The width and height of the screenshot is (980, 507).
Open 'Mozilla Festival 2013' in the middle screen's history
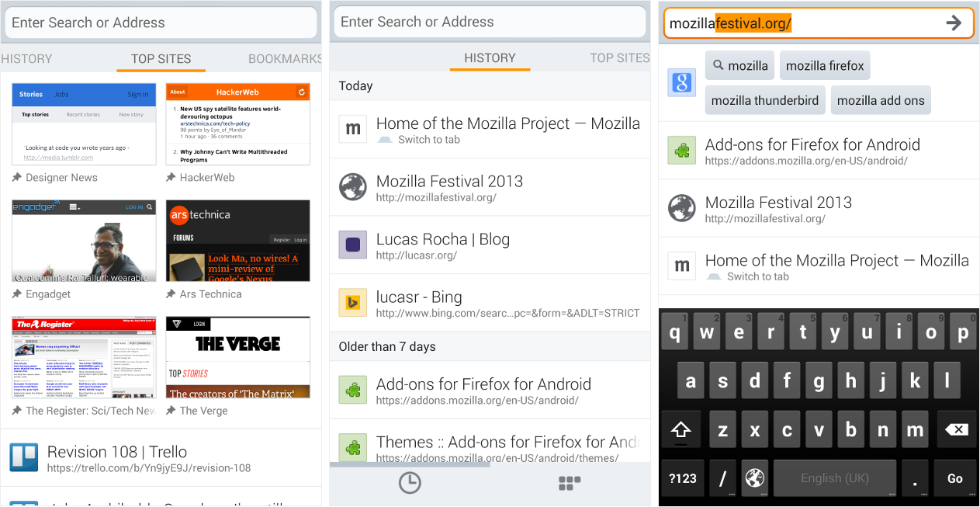click(x=490, y=187)
